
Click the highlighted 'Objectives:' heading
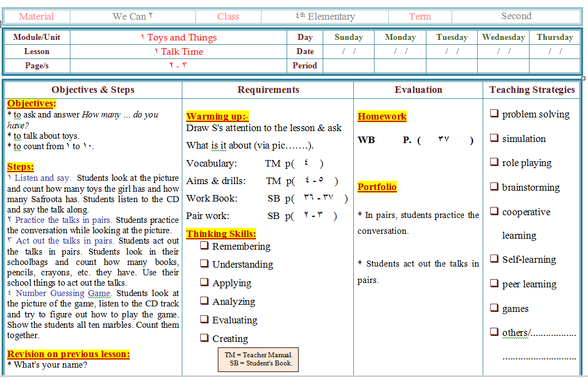point(32,104)
